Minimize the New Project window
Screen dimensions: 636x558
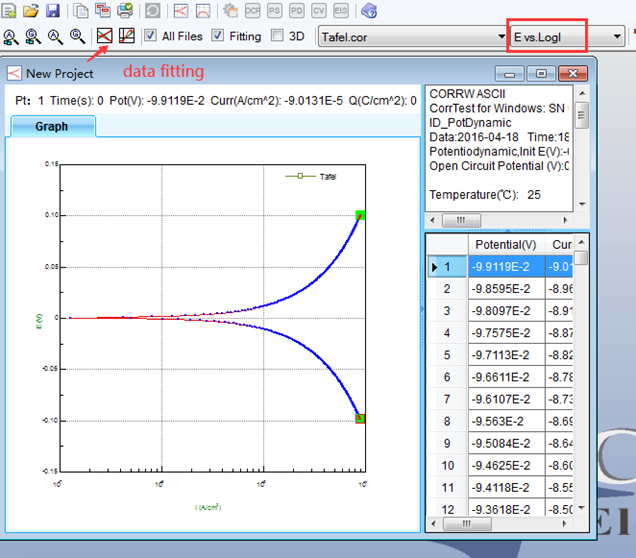(x=509, y=74)
